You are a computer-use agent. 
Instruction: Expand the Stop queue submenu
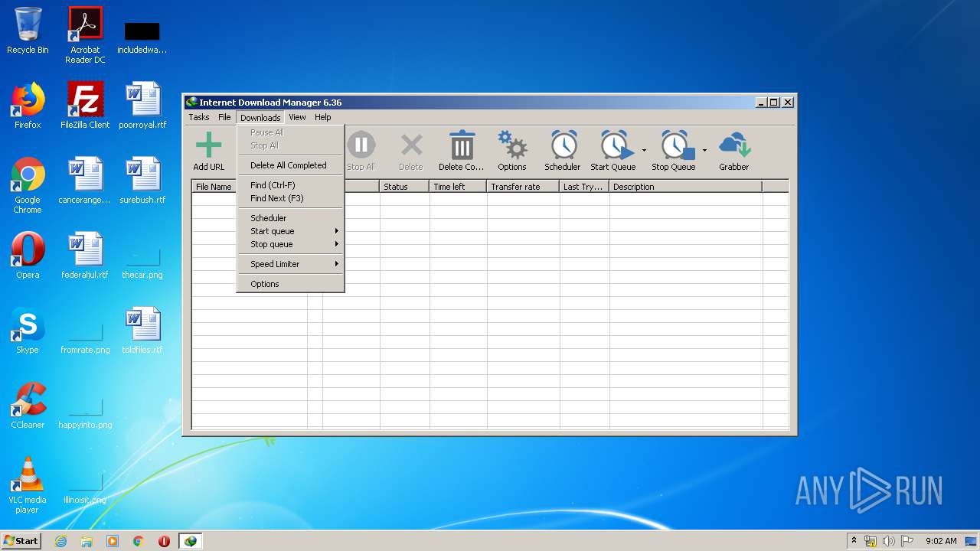pyautogui.click(x=290, y=244)
